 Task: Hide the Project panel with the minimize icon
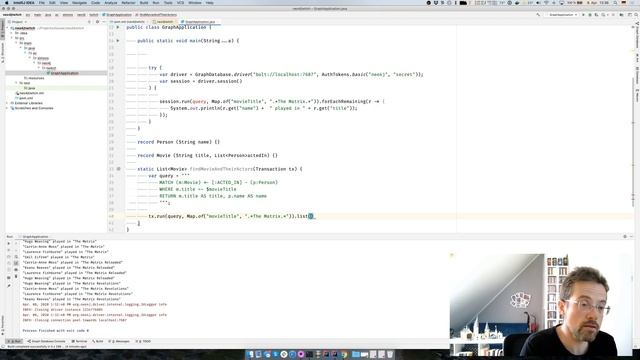click(104, 22)
